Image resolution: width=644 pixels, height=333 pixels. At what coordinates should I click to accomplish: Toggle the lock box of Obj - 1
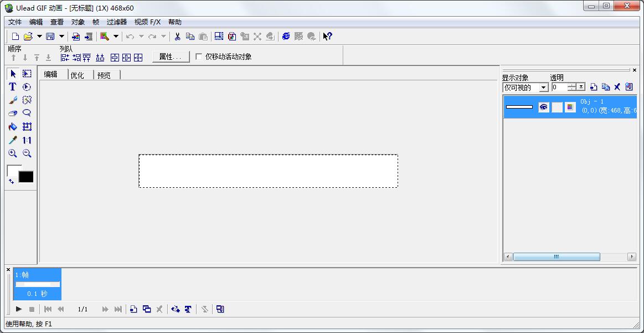pyautogui.click(x=557, y=107)
